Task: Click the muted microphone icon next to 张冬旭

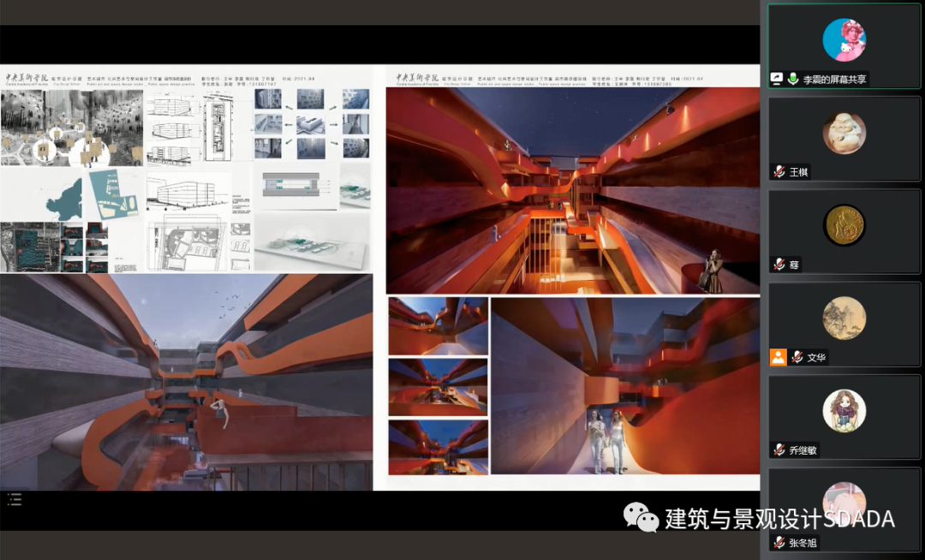Action: pos(779,543)
